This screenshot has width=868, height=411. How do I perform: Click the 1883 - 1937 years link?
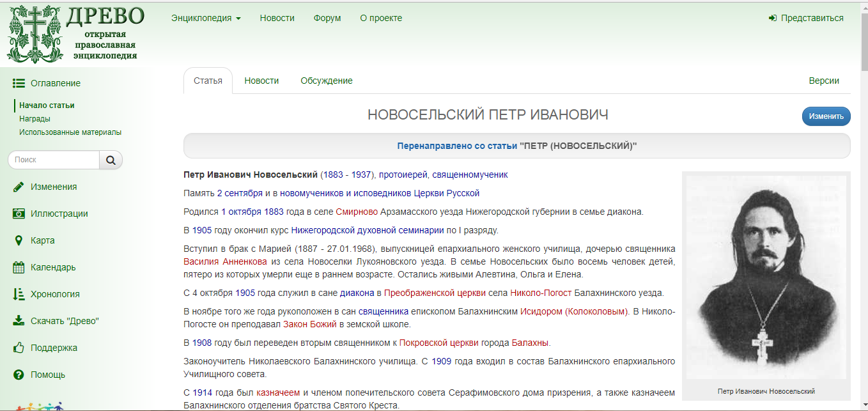(x=347, y=174)
